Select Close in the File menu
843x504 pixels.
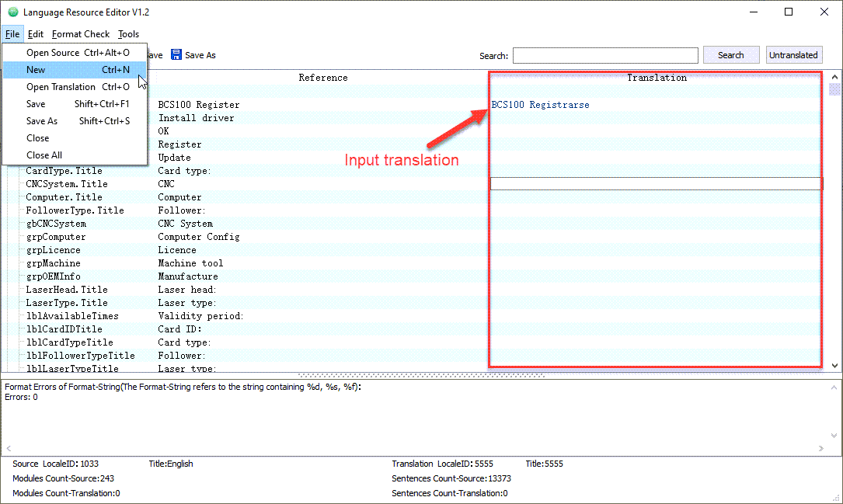pyautogui.click(x=75, y=138)
